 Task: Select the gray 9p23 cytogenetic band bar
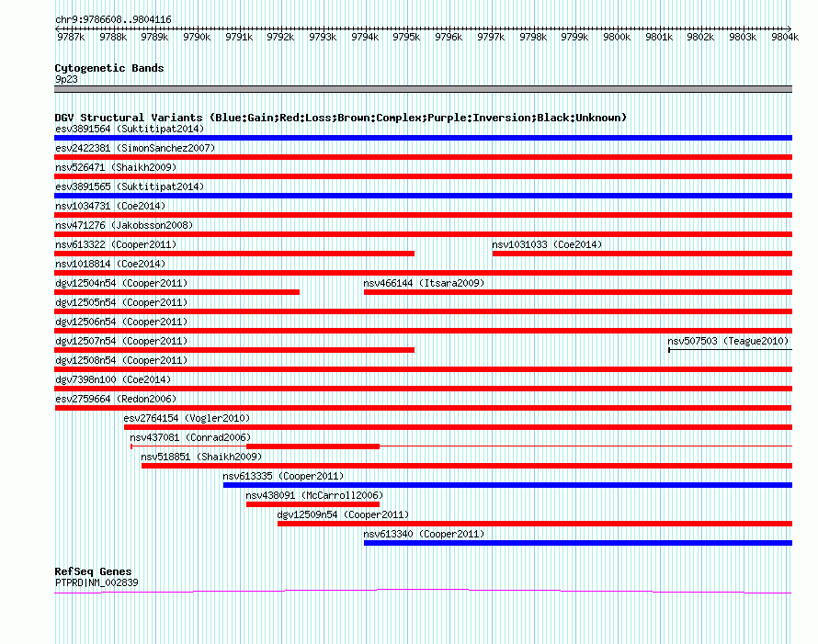[423, 89]
